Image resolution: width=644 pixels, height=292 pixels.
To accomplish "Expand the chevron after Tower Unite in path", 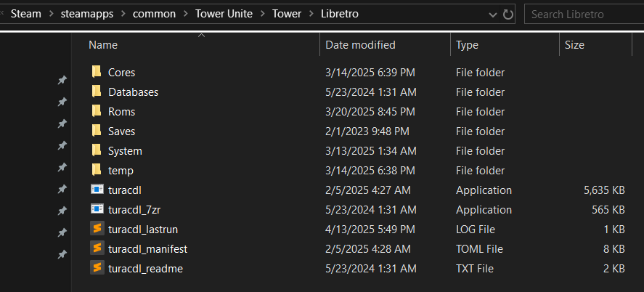I will 262,14.
